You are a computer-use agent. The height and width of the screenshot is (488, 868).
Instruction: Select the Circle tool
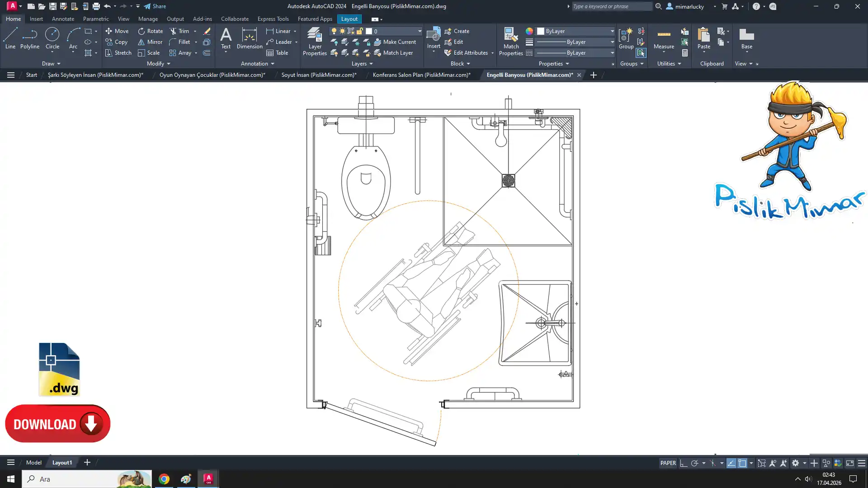coord(52,38)
